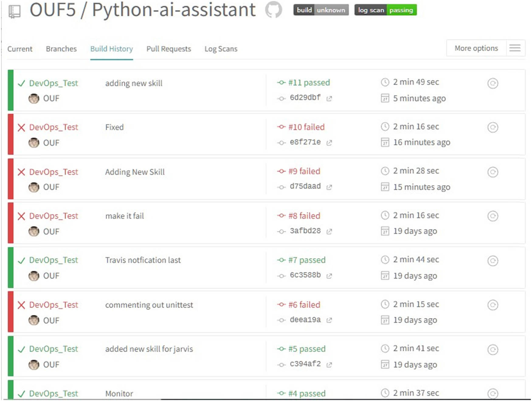Open external link icon next to commit 6d29dbf
Viewport: 532px width, 401px height.
click(329, 99)
